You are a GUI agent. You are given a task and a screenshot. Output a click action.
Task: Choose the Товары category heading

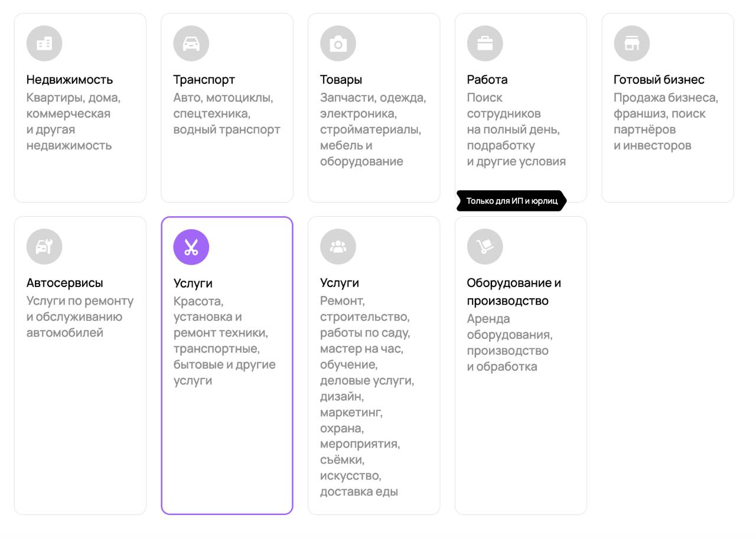point(341,80)
